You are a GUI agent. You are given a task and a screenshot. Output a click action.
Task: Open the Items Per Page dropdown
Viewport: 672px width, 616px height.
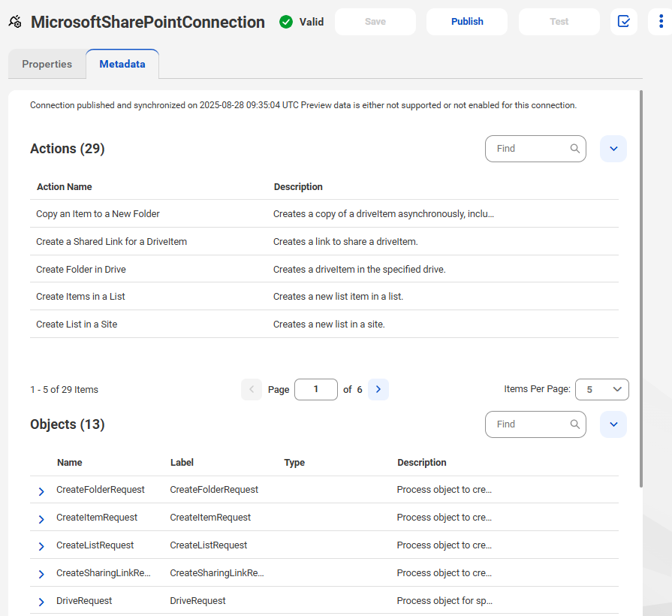601,389
